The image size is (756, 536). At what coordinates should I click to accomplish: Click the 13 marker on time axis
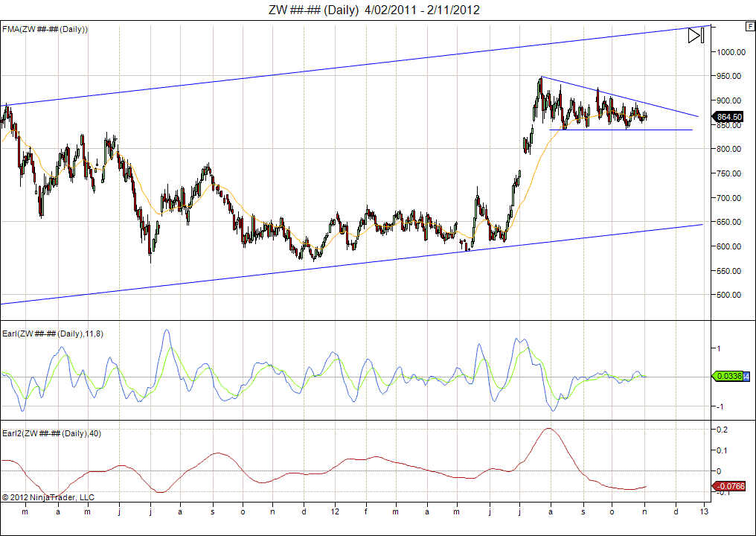(x=704, y=512)
